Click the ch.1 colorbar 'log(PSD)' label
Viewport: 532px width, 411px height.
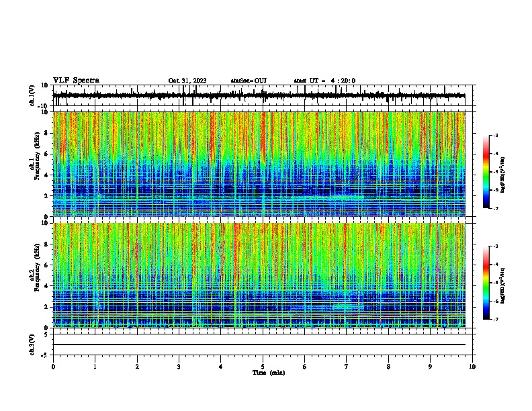(502, 175)
